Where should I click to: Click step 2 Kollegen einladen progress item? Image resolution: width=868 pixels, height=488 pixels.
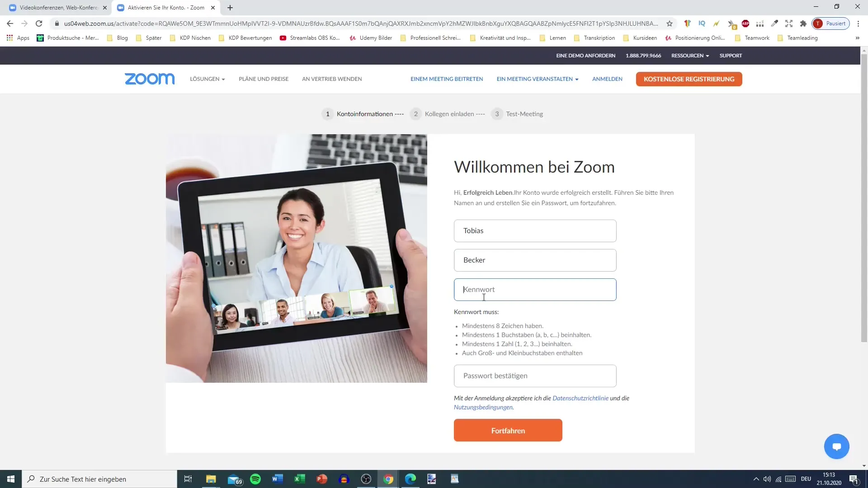click(449, 114)
